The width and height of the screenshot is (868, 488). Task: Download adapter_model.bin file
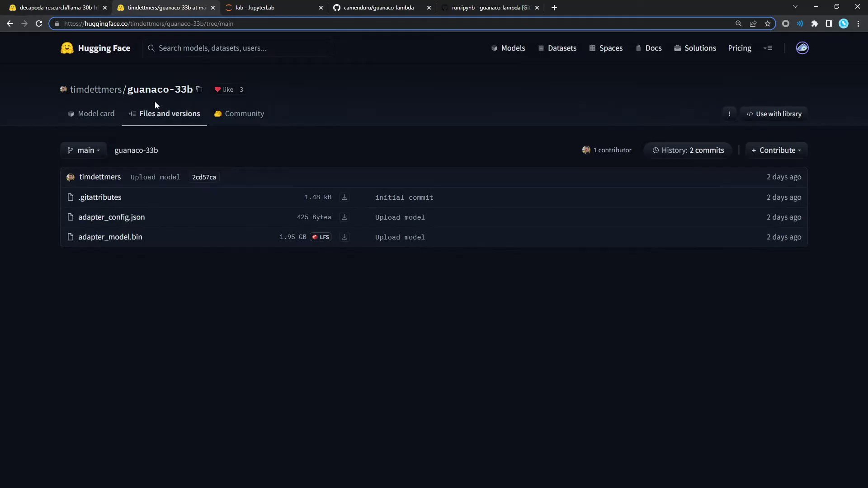click(344, 237)
